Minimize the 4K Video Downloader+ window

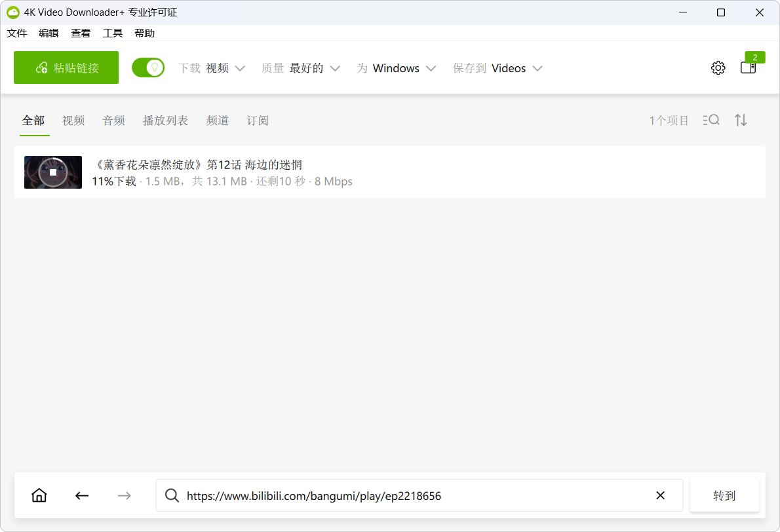point(683,12)
